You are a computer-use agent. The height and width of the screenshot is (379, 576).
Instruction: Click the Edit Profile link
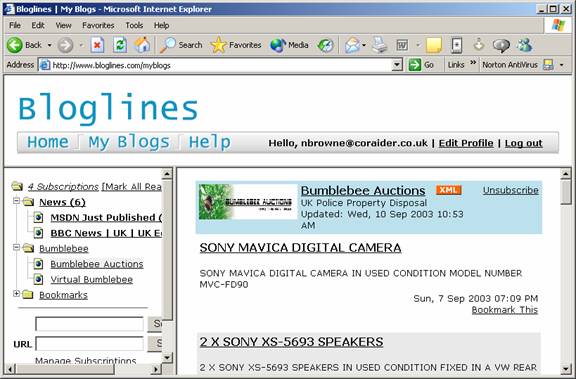pos(466,143)
